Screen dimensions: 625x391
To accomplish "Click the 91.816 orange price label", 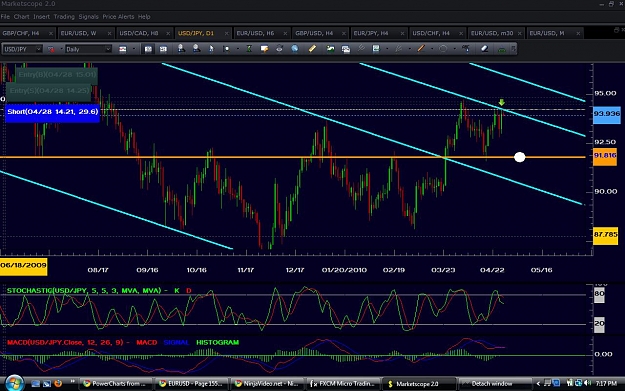I will point(605,156).
